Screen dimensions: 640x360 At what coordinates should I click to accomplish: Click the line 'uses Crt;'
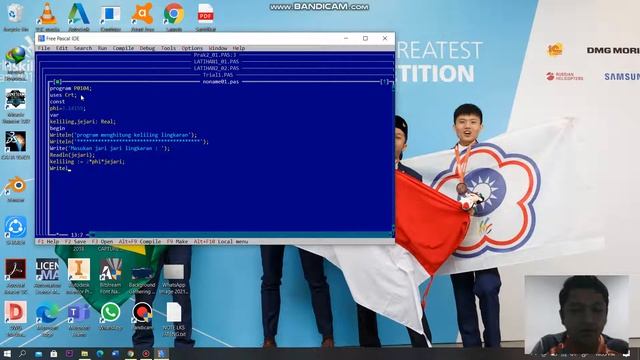[x=63, y=95]
